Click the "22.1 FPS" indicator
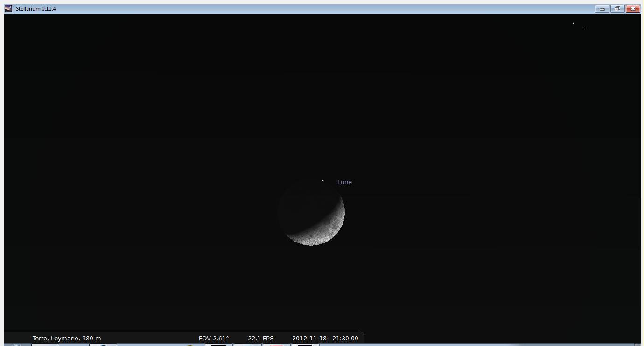The height and width of the screenshot is (346, 644). [x=260, y=339]
